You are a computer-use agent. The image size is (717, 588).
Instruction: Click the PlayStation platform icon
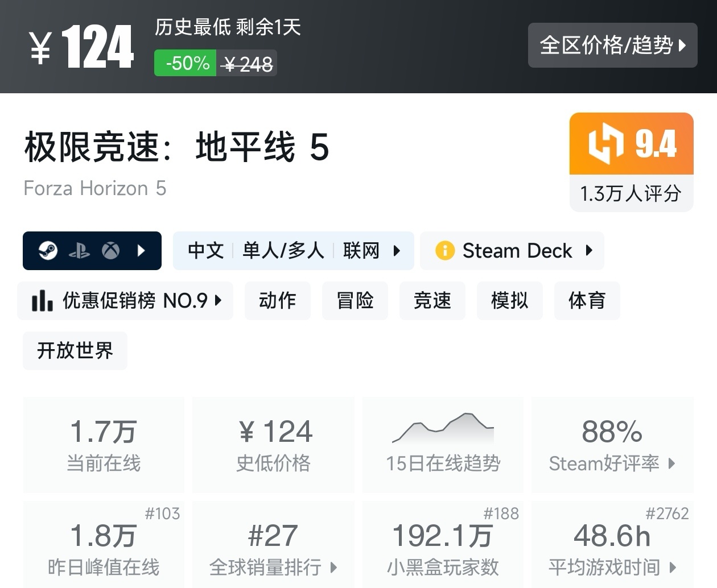79,251
